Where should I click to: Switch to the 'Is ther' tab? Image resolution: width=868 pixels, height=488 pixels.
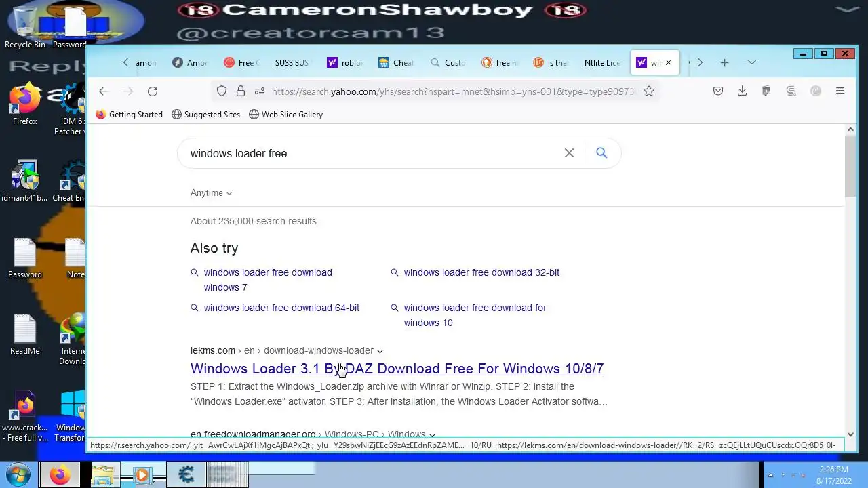point(551,63)
